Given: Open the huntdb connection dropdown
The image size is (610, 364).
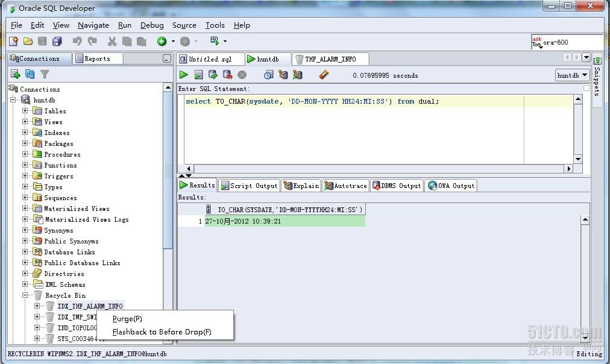Looking at the screenshot, I should coord(572,75).
